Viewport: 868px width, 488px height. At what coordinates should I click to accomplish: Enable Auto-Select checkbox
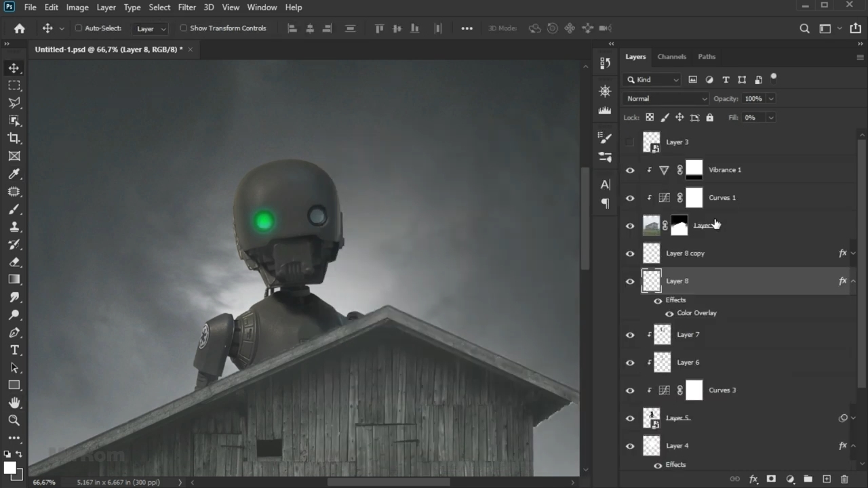[x=79, y=28]
